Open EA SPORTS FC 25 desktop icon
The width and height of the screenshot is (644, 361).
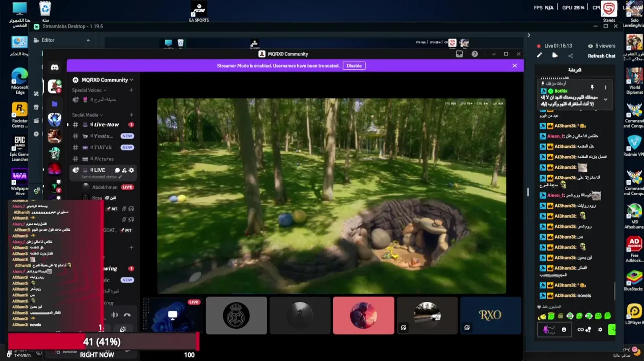[x=199, y=11]
